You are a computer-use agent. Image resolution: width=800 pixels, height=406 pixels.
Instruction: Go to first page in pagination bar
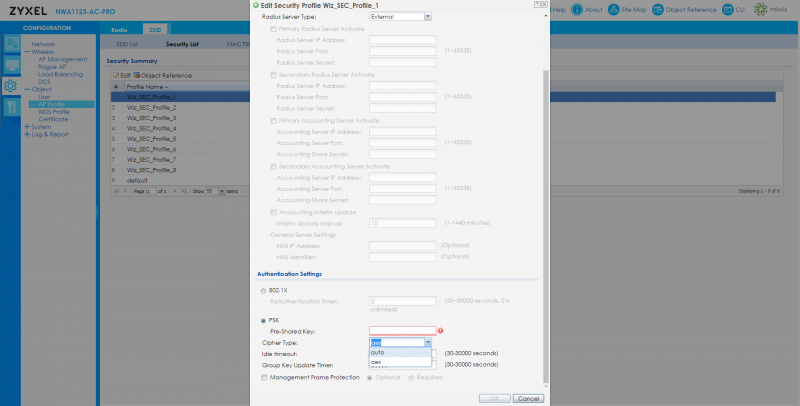[117, 191]
